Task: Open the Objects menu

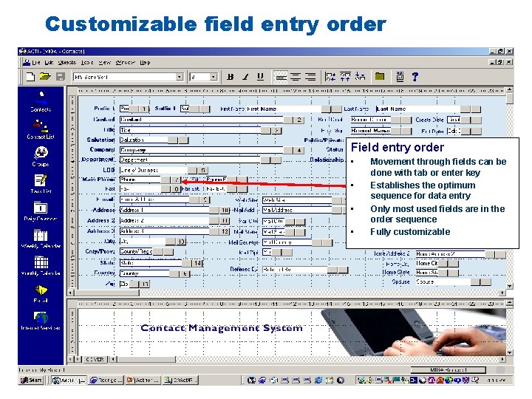Action: point(66,62)
